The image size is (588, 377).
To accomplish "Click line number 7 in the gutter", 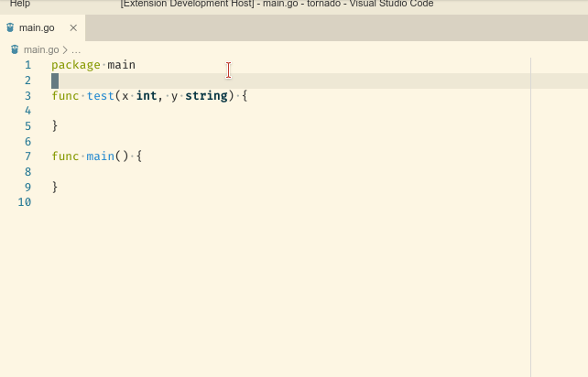I will pyautogui.click(x=27, y=156).
